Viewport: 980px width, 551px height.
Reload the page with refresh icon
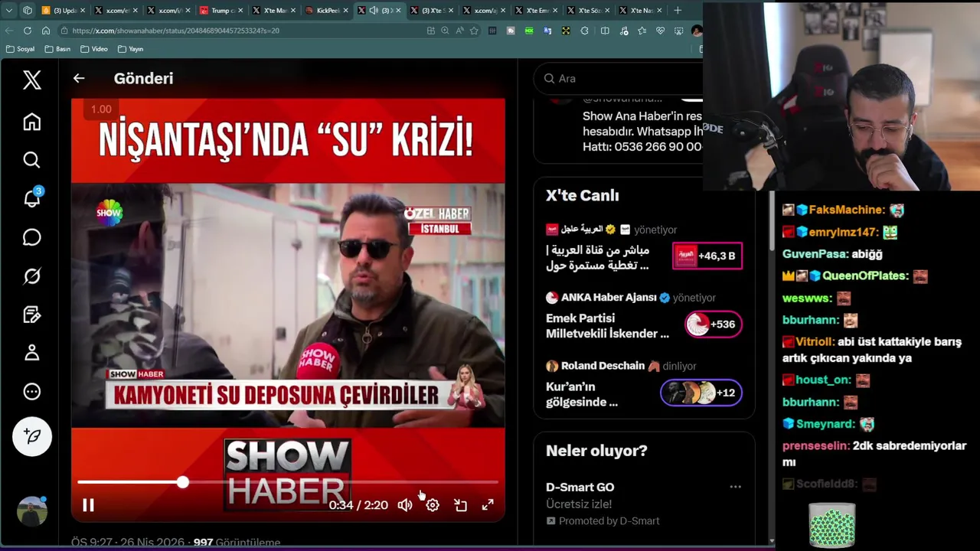pos(28,31)
